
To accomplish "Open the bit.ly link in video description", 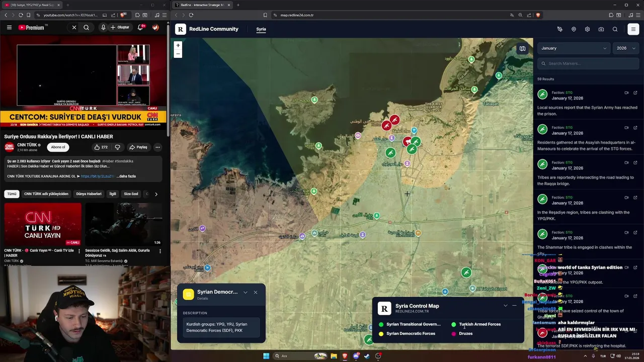I will 98,176.
